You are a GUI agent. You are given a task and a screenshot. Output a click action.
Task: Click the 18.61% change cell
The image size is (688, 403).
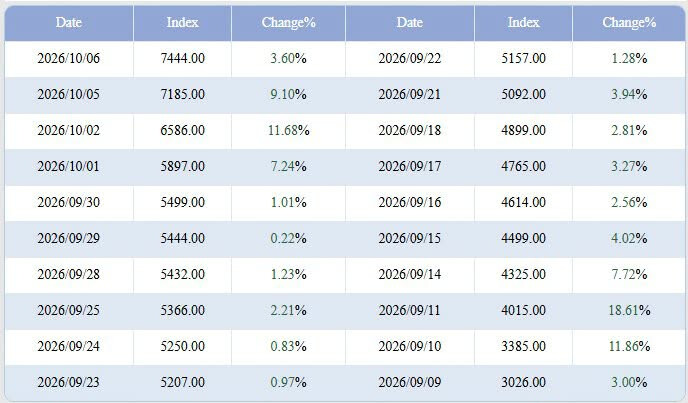629,310
